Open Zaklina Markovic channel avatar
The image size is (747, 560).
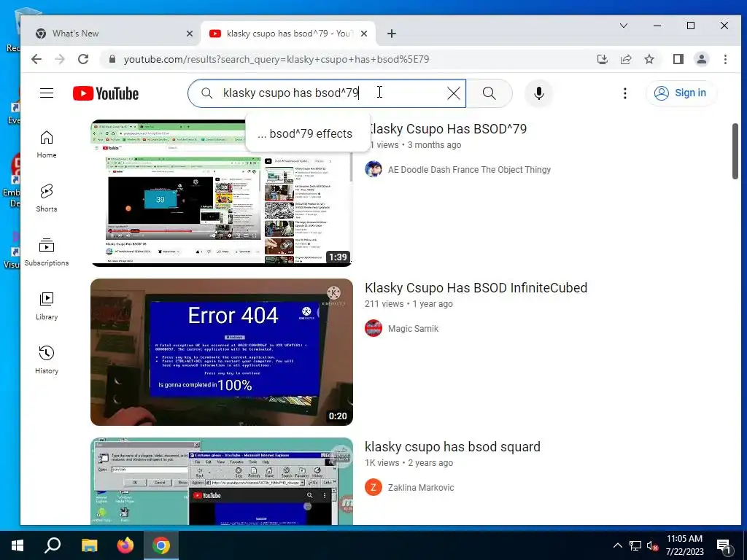coord(373,487)
